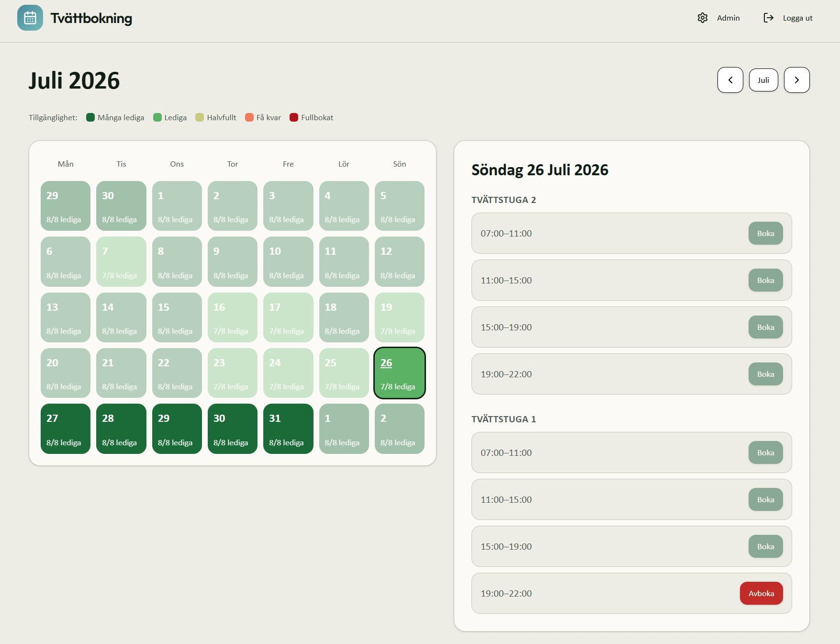This screenshot has height=644, width=840.
Task: Select June 30 in the first row
Action: coord(121,206)
